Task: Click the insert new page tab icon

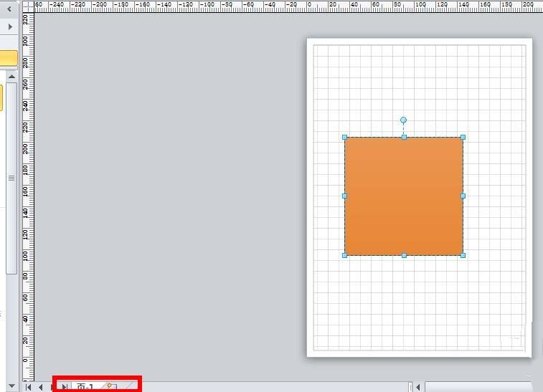Action: (110, 387)
